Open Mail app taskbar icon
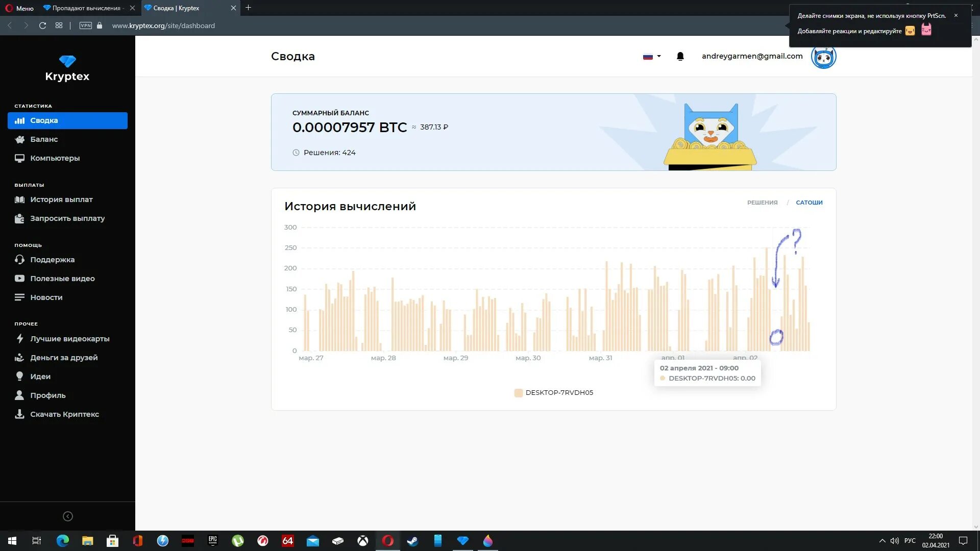The image size is (980, 551). [x=312, y=541]
